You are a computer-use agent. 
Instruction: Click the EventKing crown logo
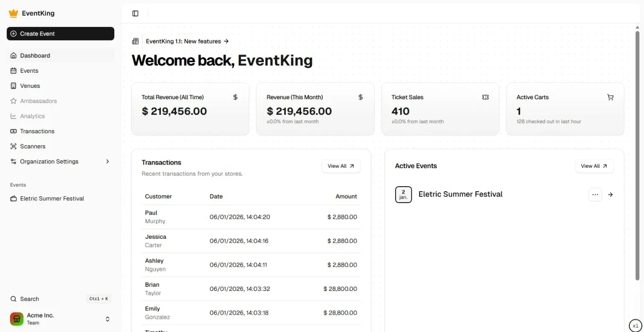13,13
